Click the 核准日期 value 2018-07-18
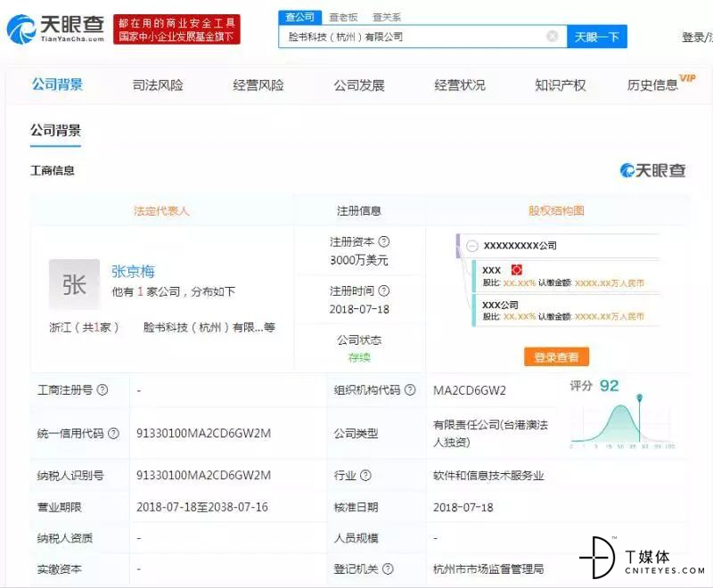This screenshot has width=713, height=588. tap(463, 508)
